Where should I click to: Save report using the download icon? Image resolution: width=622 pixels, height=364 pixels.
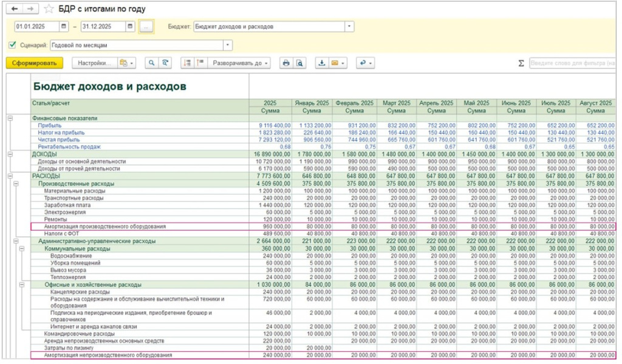[x=321, y=63]
